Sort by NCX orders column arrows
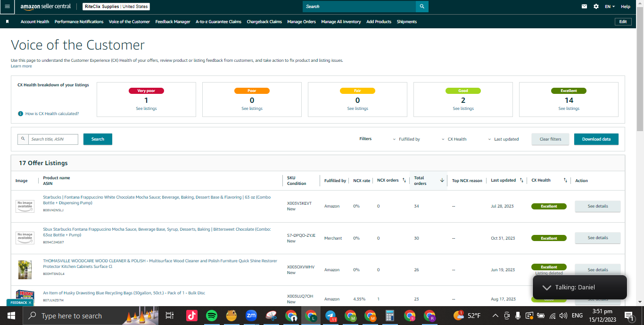 point(404,180)
